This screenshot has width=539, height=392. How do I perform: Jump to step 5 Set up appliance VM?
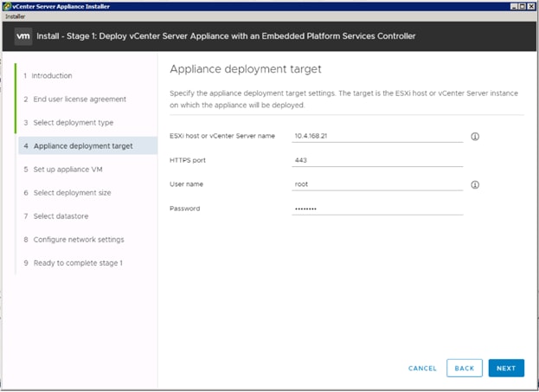pos(63,170)
